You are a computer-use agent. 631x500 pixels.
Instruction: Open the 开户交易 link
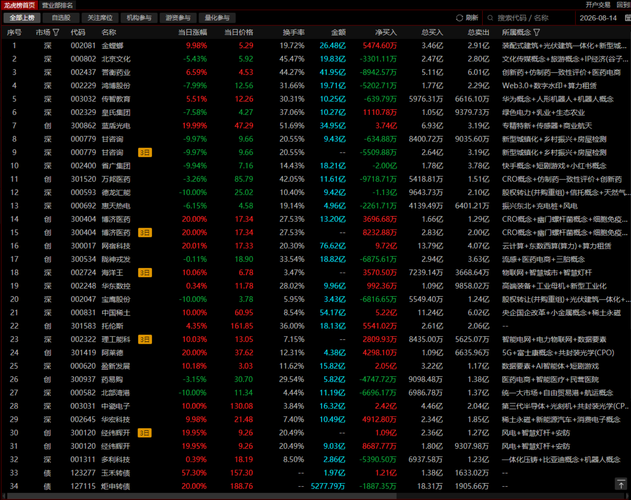coord(598,5)
